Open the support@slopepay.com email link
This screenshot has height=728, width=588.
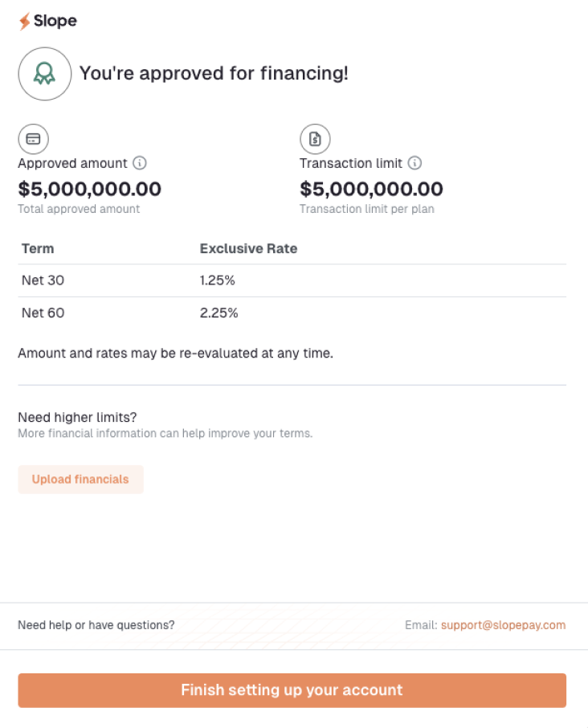(503, 625)
